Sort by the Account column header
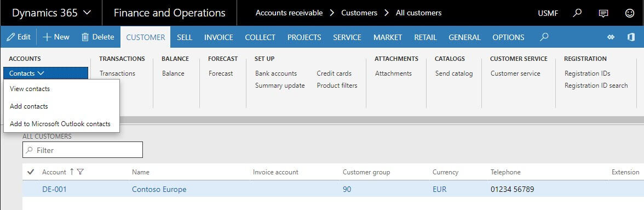Screen dimensions: 644x210 tap(54, 172)
